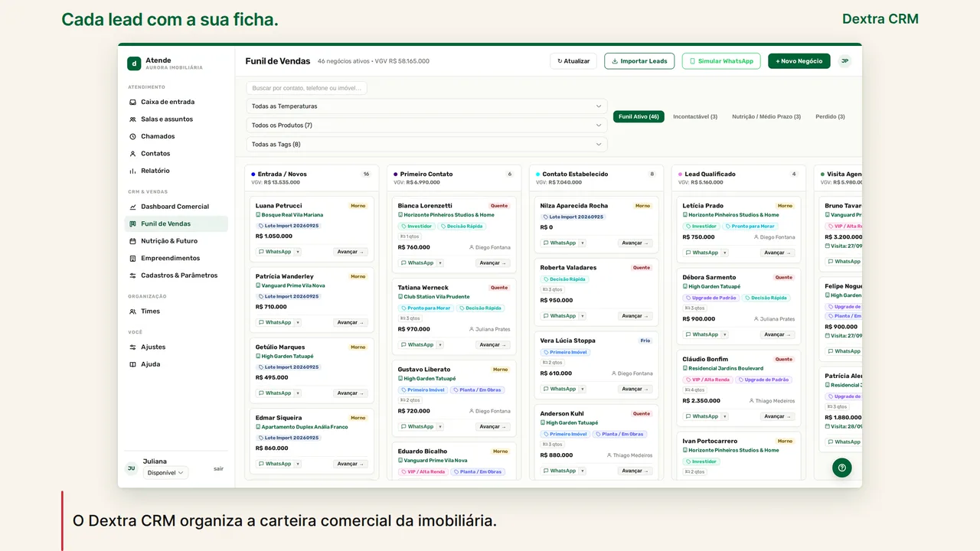Click WhatsApp on Letícia Prado card

[702, 253]
